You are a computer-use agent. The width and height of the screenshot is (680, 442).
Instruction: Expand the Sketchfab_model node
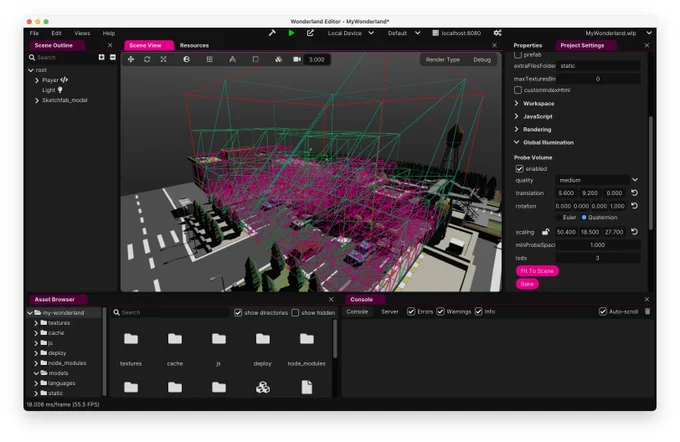(x=37, y=100)
